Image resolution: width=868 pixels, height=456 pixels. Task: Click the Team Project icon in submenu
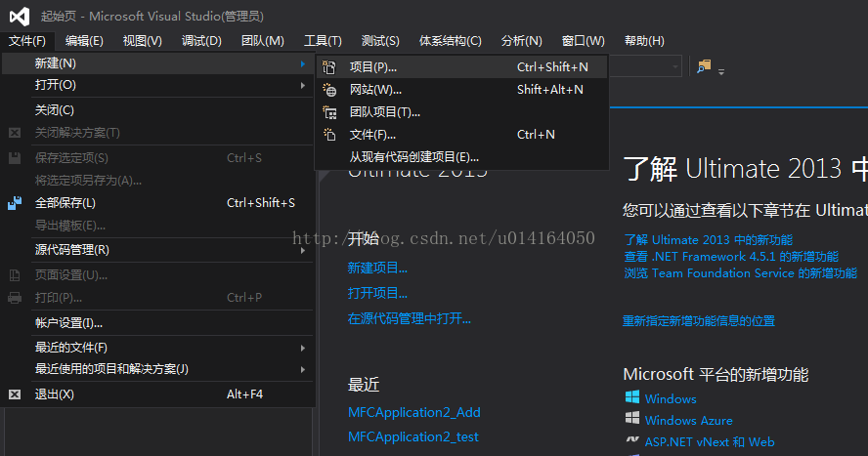[x=329, y=112]
